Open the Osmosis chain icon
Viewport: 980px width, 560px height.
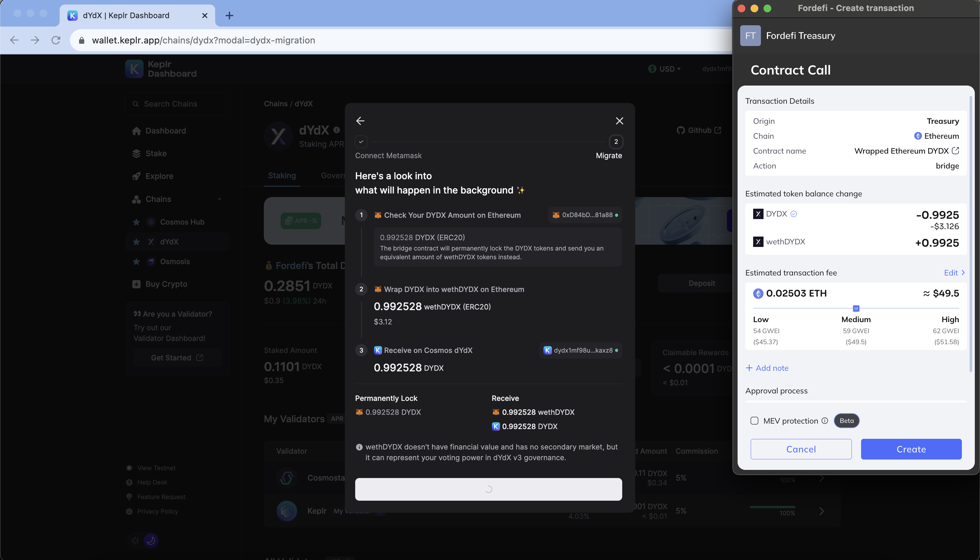[150, 261]
